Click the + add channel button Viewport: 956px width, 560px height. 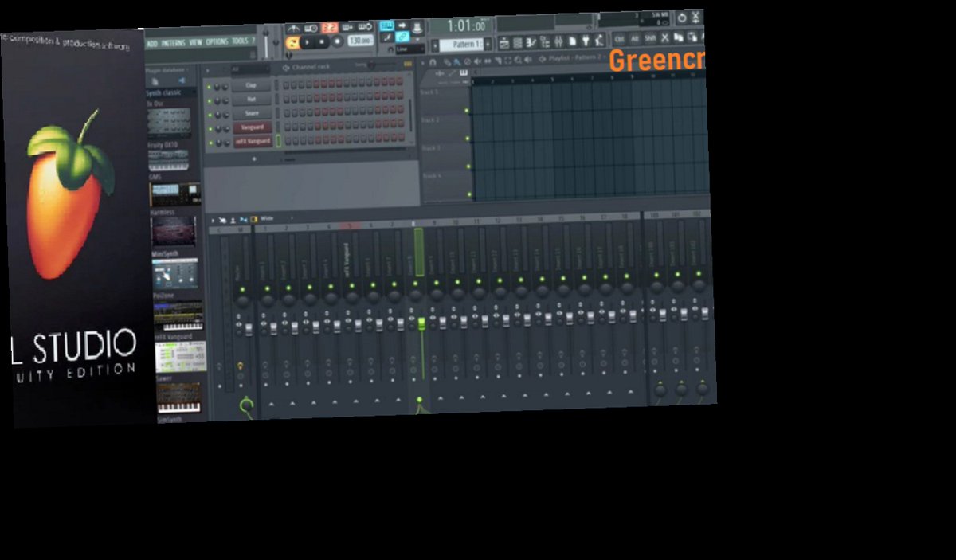coord(254,159)
